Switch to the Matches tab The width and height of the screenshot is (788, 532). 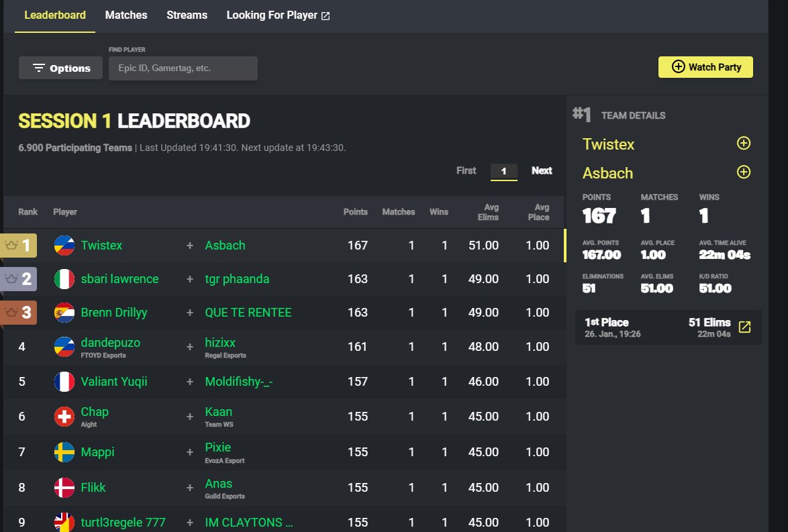point(126,15)
